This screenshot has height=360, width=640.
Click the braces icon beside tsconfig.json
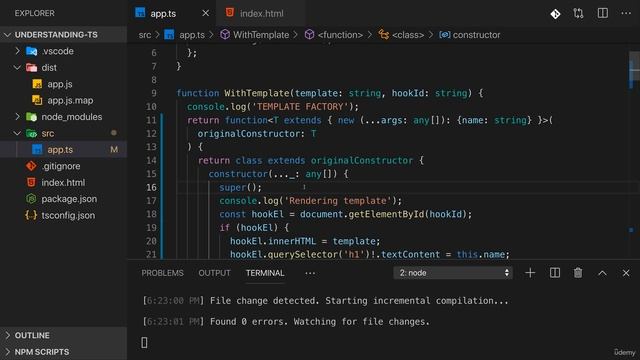point(31,215)
